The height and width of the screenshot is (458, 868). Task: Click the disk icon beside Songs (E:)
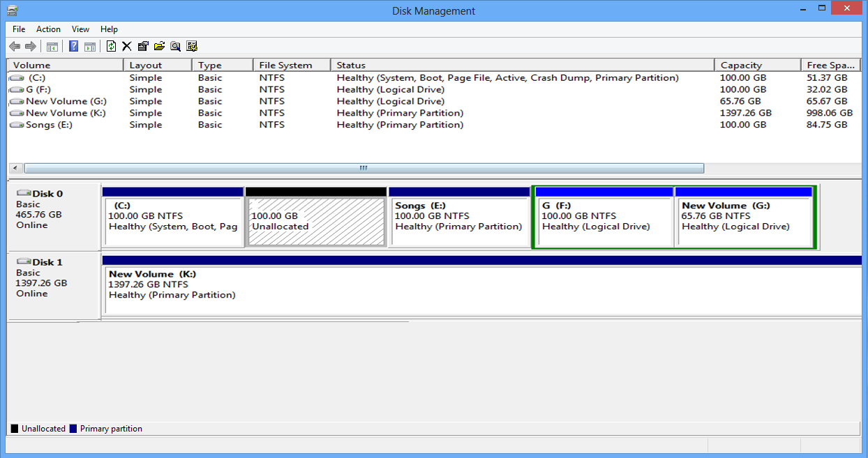click(x=17, y=125)
